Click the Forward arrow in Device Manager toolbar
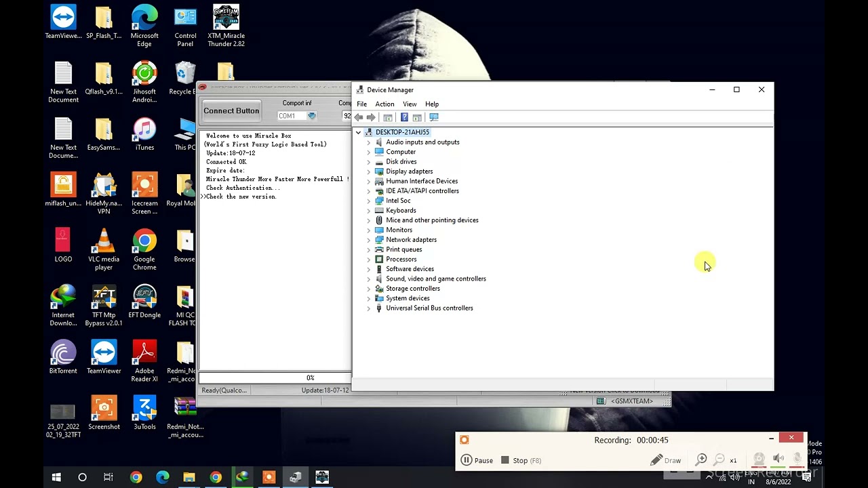The height and width of the screenshot is (488, 868). coord(371,117)
